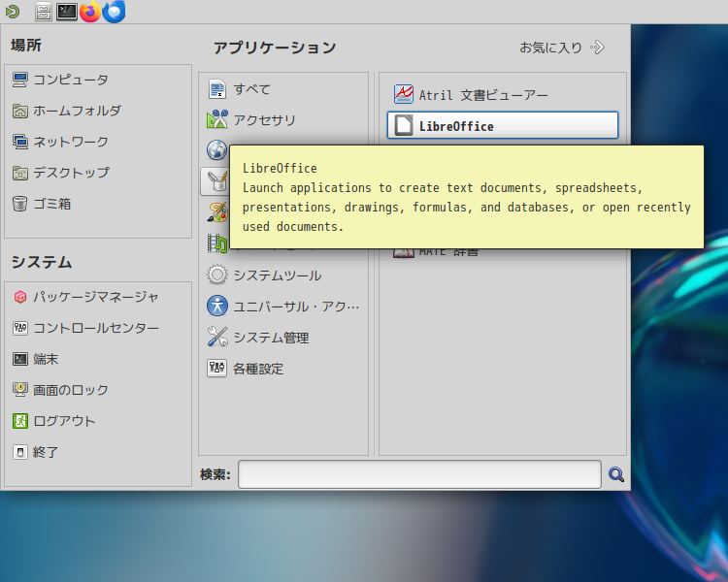Launch Firefox from top panel
728x582 pixels.
click(90, 12)
